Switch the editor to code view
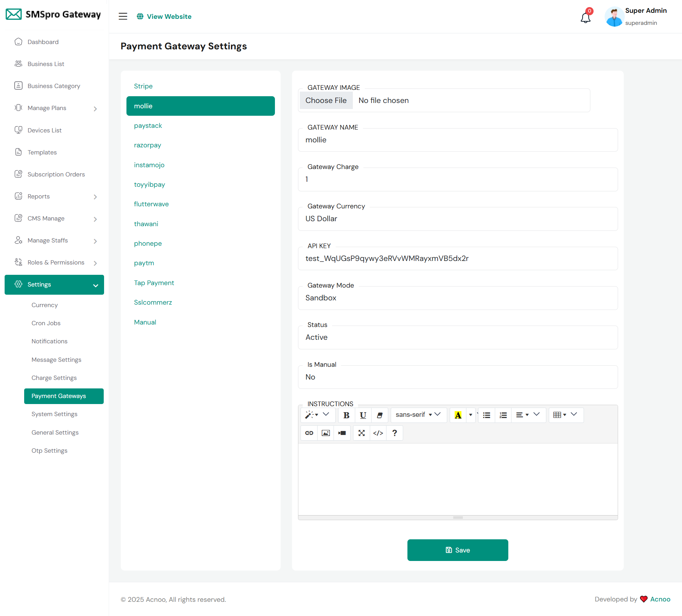The width and height of the screenshot is (682, 616). click(x=378, y=433)
